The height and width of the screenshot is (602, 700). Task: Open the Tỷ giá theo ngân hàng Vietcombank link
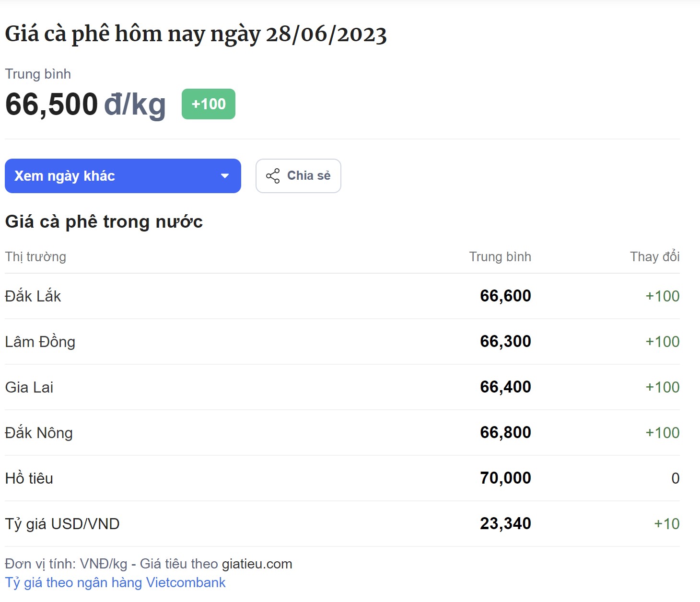(x=115, y=582)
